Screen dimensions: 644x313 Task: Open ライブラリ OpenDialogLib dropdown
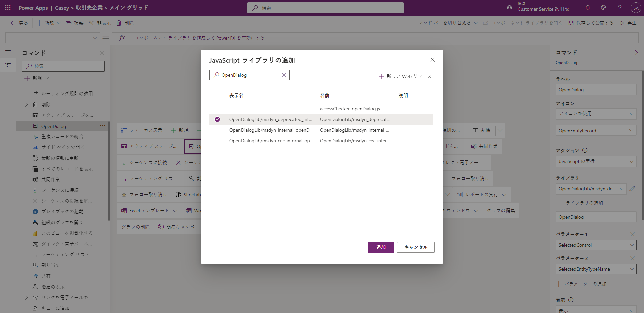coord(591,189)
